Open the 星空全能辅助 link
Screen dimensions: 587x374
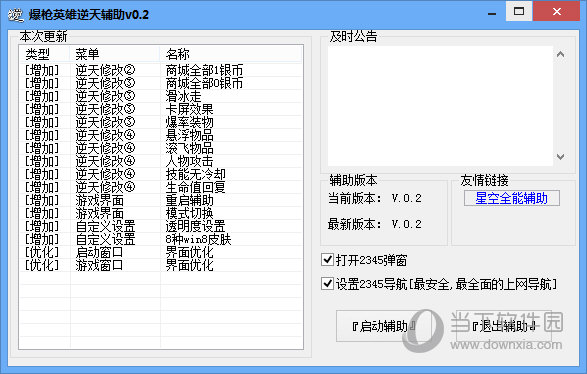tap(511, 198)
